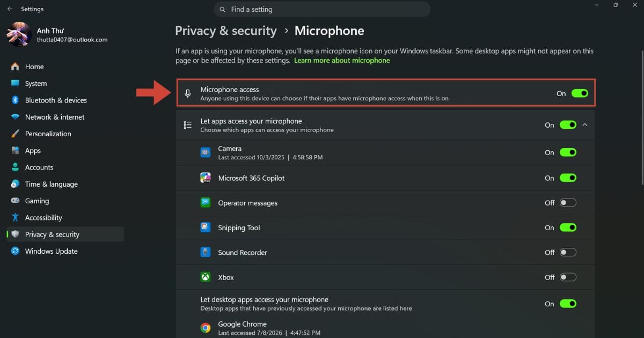Click the Microsoft 365 Copilot app icon
Viewport: 644px width, 338px height.
pos(206,178)
